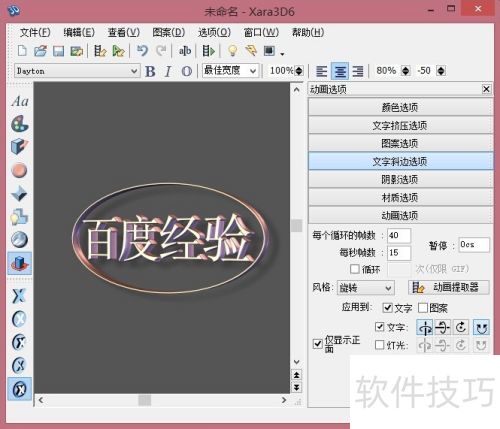The image size is (500, 429).
Task: Toggle show front only (仅显示正面) checkbox
Action: (x=317, y=344)
